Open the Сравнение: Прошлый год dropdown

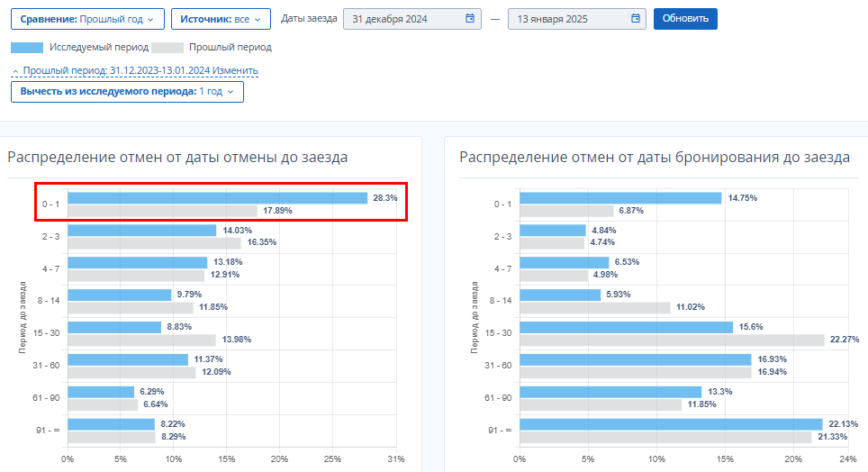point(87,19)
